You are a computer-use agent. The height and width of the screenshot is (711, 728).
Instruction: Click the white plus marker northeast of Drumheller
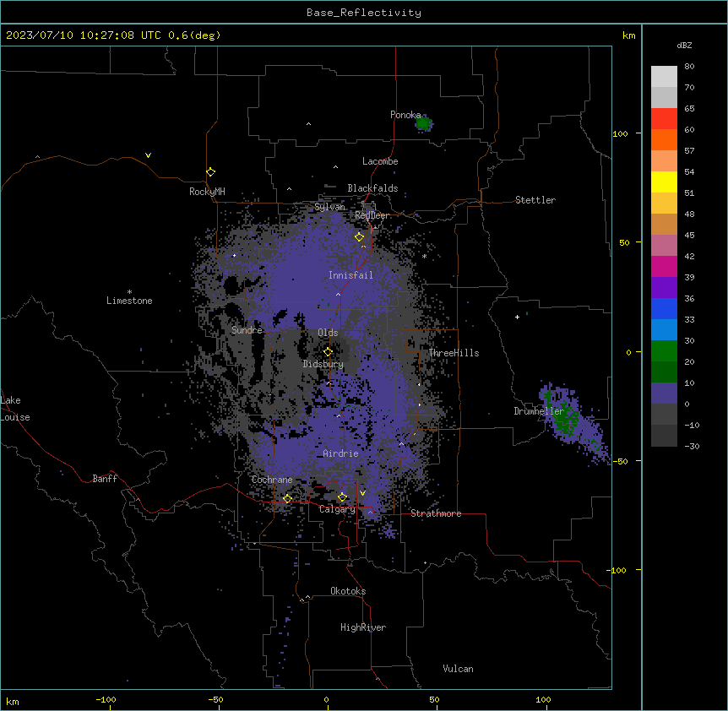(517, 317)
